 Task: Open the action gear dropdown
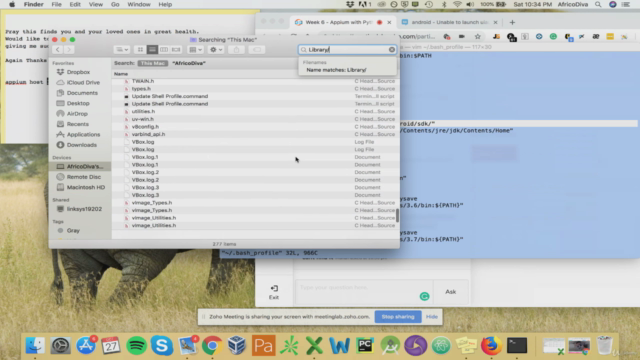coord(216,49)
